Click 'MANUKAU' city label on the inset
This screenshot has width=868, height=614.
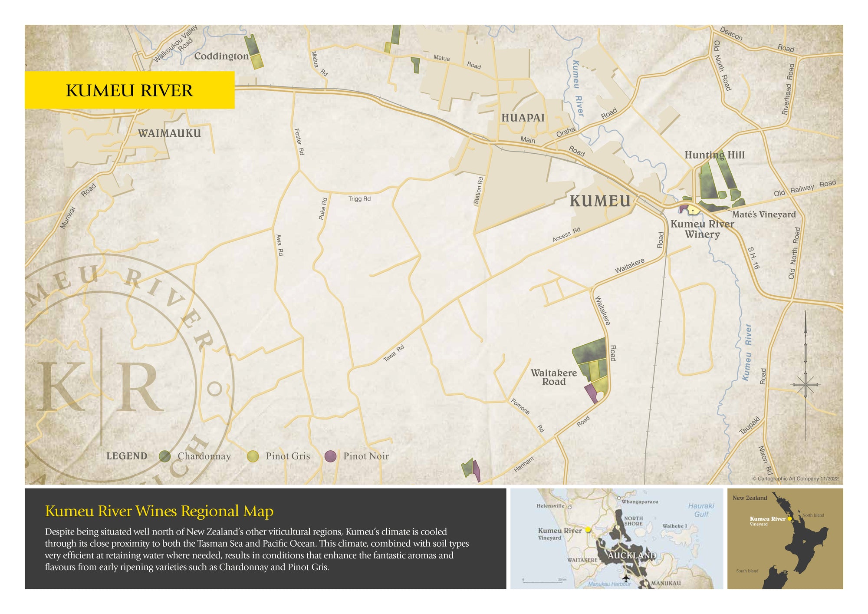point(665,583)
